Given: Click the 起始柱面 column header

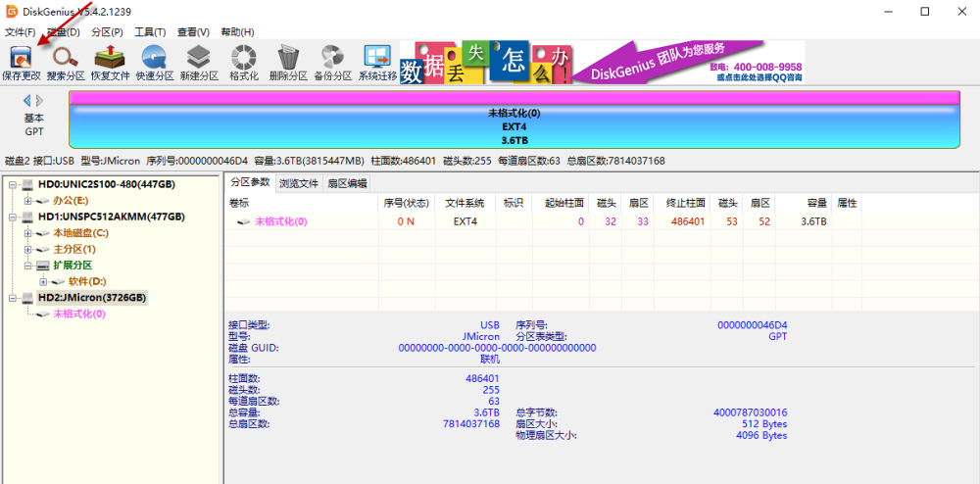Looking at the screenshot, I should click(560, 203).
